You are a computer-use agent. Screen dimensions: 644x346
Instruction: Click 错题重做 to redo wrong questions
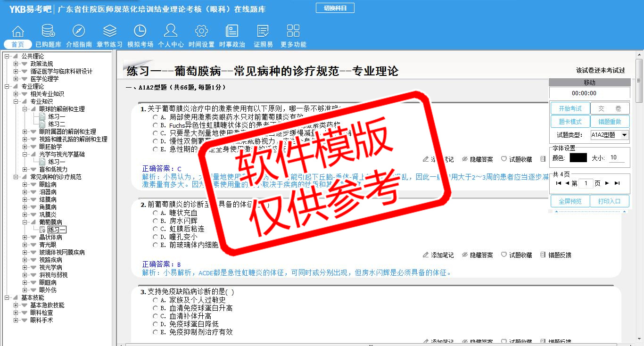[610, 122]
